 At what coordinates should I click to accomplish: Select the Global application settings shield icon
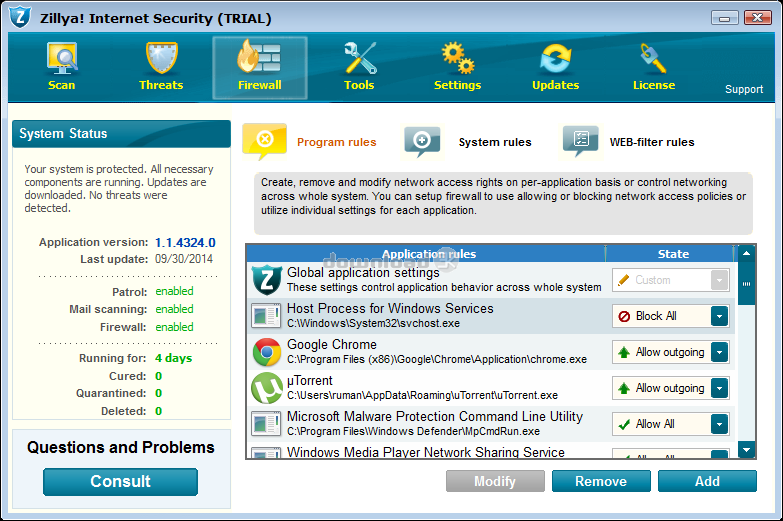267,280
